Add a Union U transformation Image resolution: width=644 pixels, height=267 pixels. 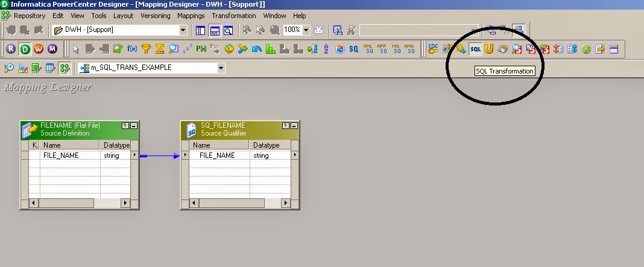tap(489, 49)
